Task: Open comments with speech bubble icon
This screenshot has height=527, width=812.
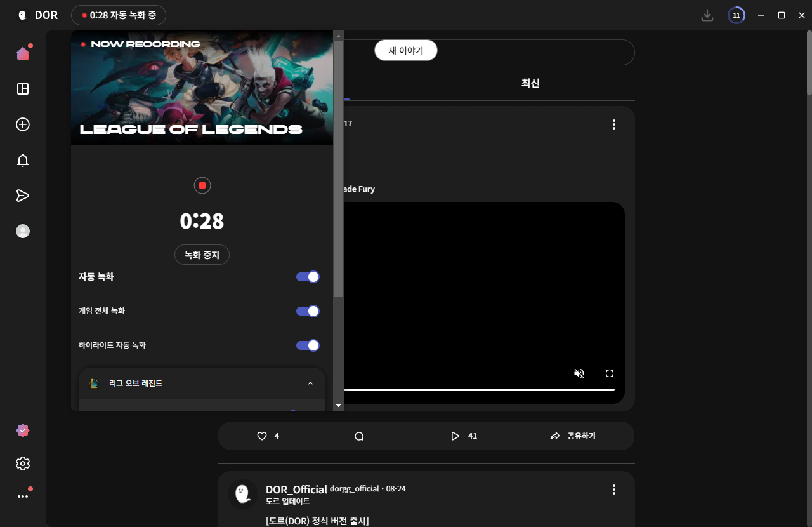Action: 359,436
